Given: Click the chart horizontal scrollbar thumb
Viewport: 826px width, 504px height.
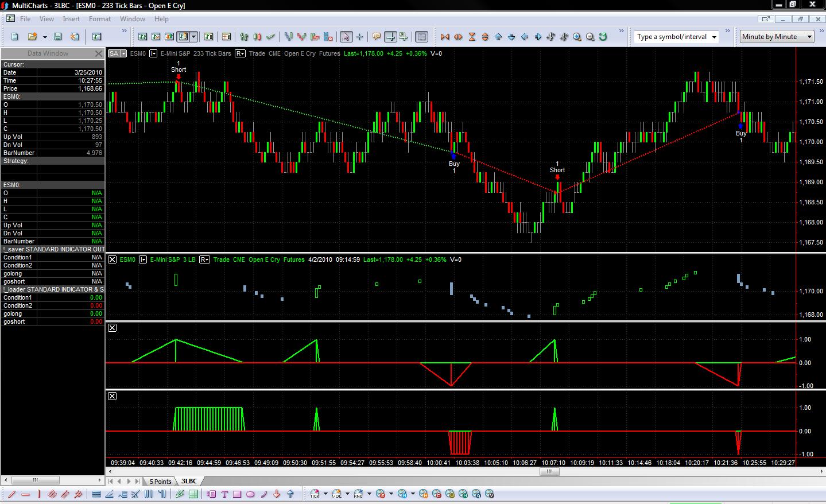Looking at the screenshot, I should pyautogui.click(x=549, y=472).
